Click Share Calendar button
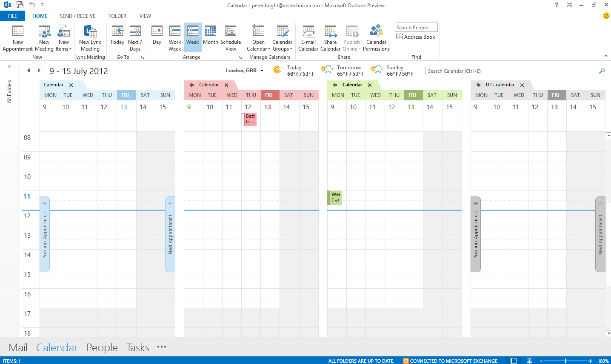611x364 pixels. (x=330, y=38)
